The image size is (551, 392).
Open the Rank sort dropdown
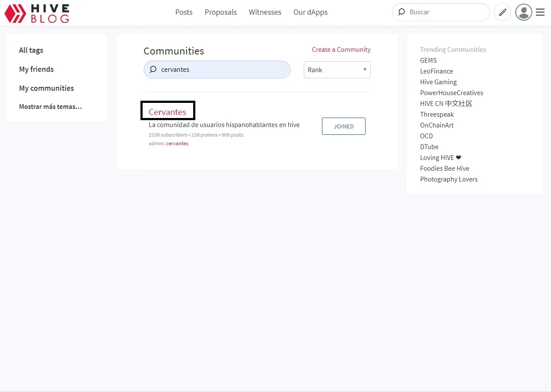point(337,70)
